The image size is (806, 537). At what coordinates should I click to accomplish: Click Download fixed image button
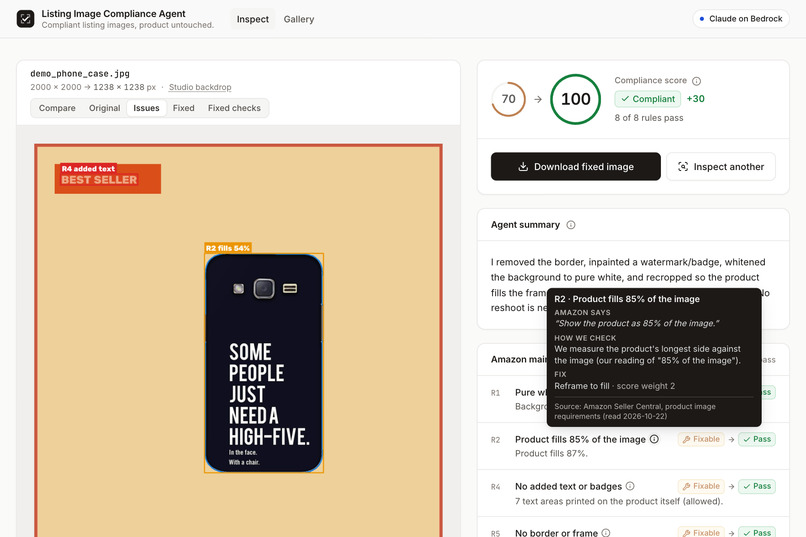coord(576,166)
